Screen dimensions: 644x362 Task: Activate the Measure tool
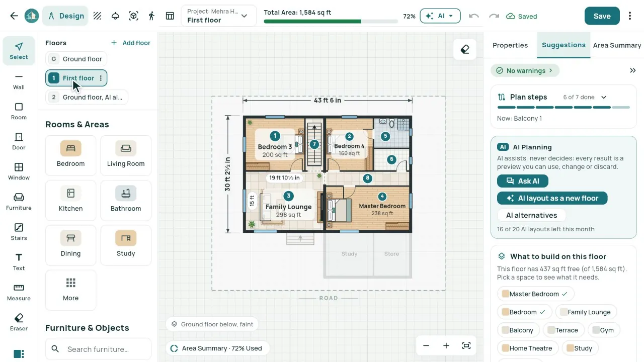[x=19, y=292]
